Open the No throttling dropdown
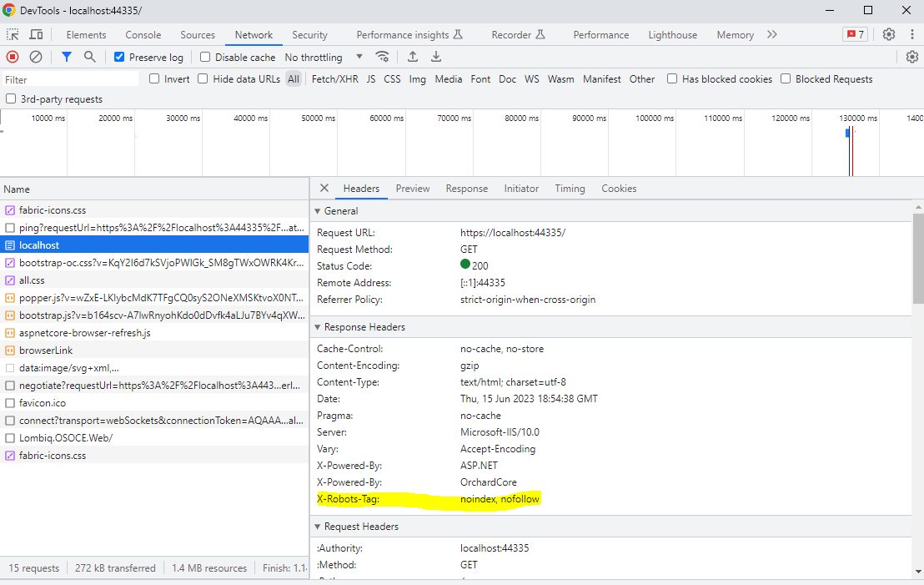 [x=323, y=58]
